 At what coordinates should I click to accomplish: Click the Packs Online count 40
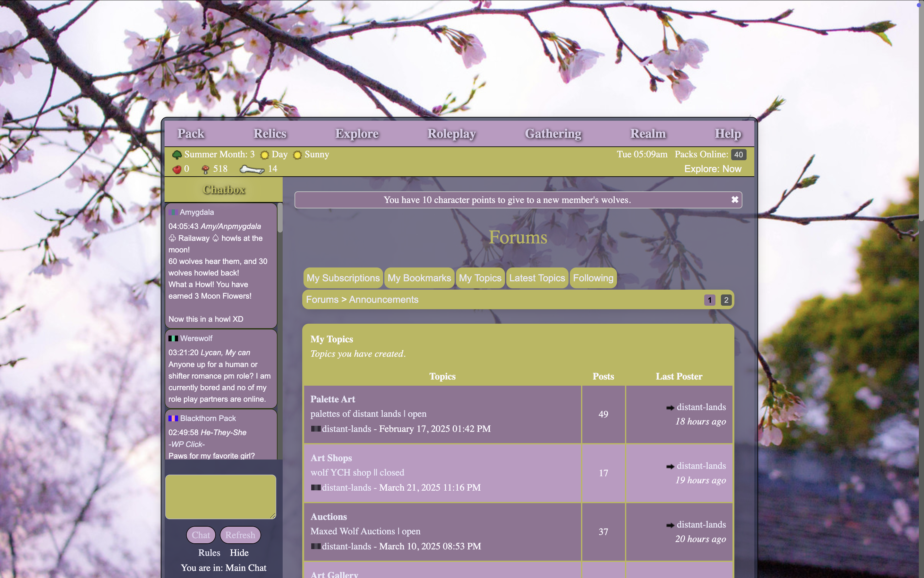(x=739, y=154)
